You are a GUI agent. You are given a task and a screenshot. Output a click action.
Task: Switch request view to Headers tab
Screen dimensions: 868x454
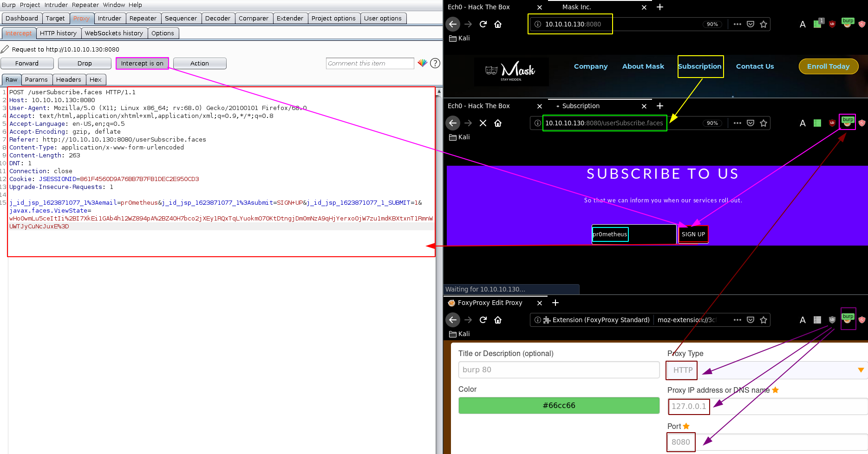click(x=69, y=79)
